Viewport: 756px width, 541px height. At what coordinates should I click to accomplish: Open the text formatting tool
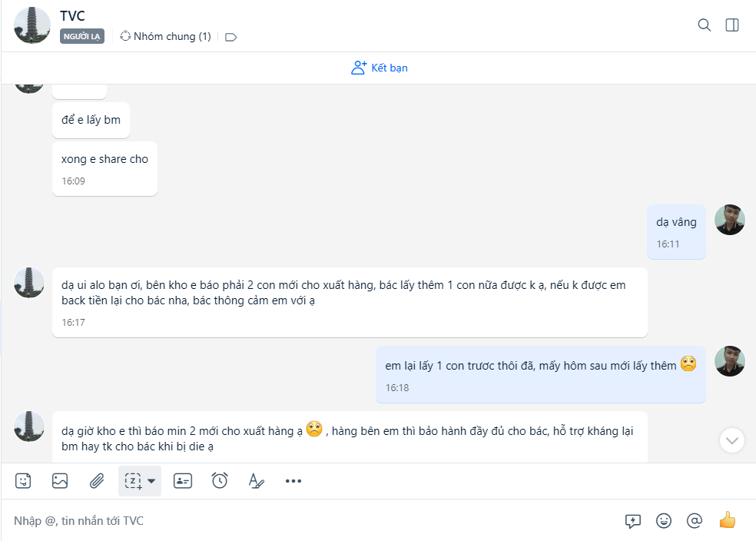tap(256, 481)
